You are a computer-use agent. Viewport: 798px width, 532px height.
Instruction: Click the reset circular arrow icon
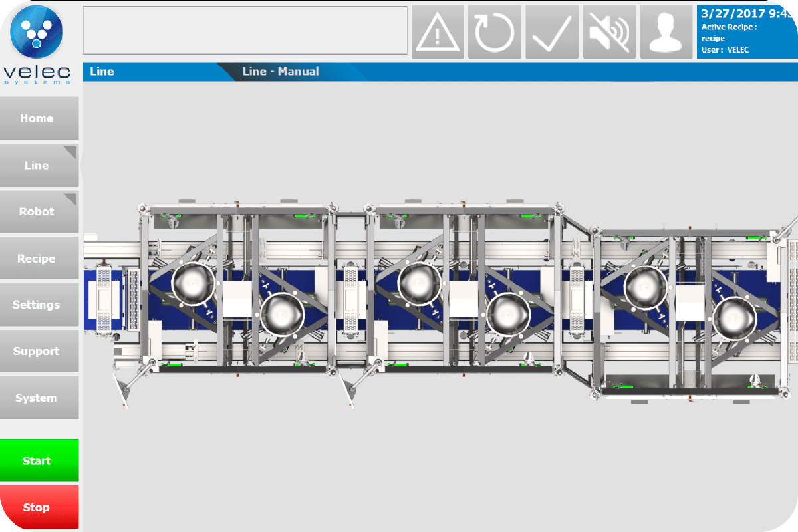click(x=495, y=30)
